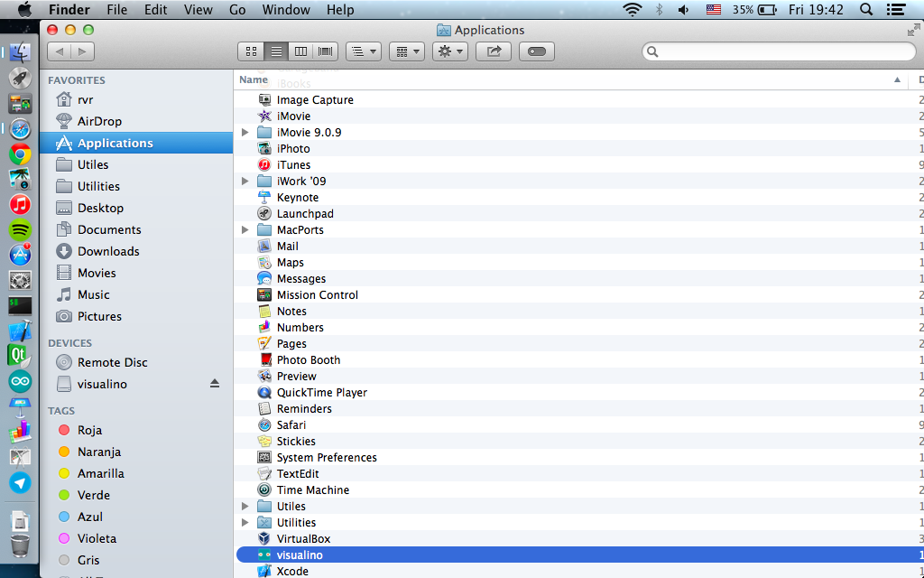This screenshot has width=924, height=578.
Task: Select the Stickies row
Action: click(578, 441)
